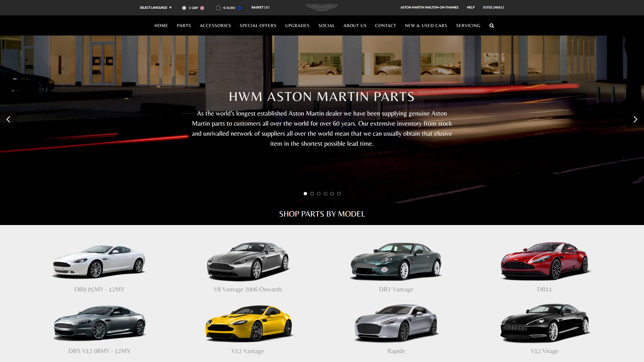Open the DB11 red car thumbnail
This screenshot has width=644, height=362.
(x=544, y=261)
